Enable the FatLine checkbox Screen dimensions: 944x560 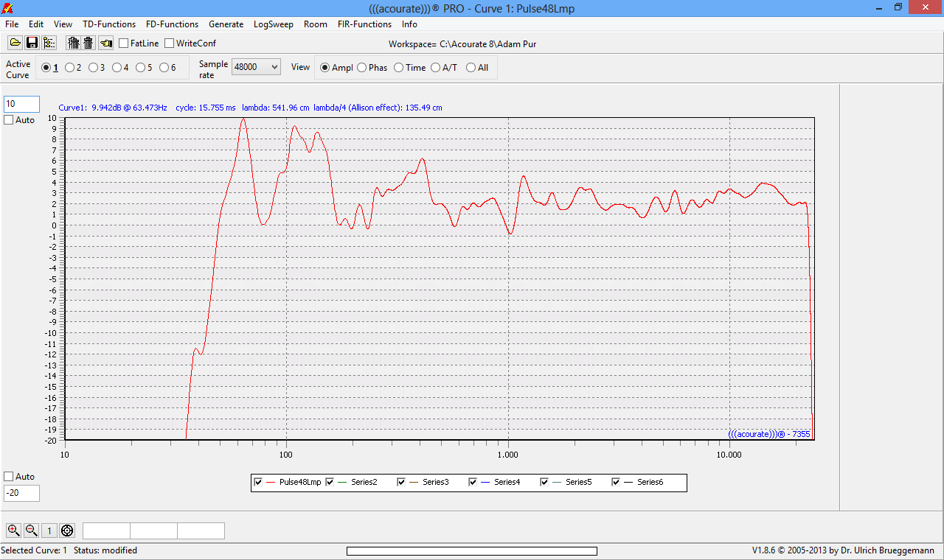[124, 43]
